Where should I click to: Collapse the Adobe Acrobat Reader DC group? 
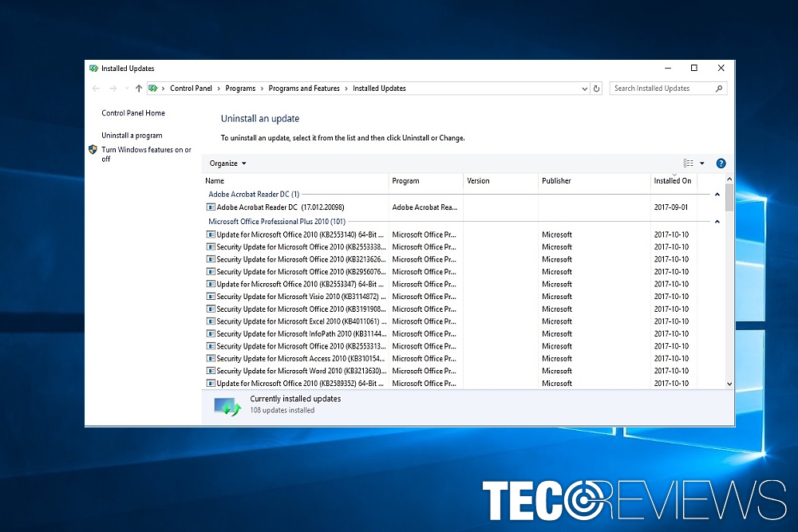click(x=717, y=195)
